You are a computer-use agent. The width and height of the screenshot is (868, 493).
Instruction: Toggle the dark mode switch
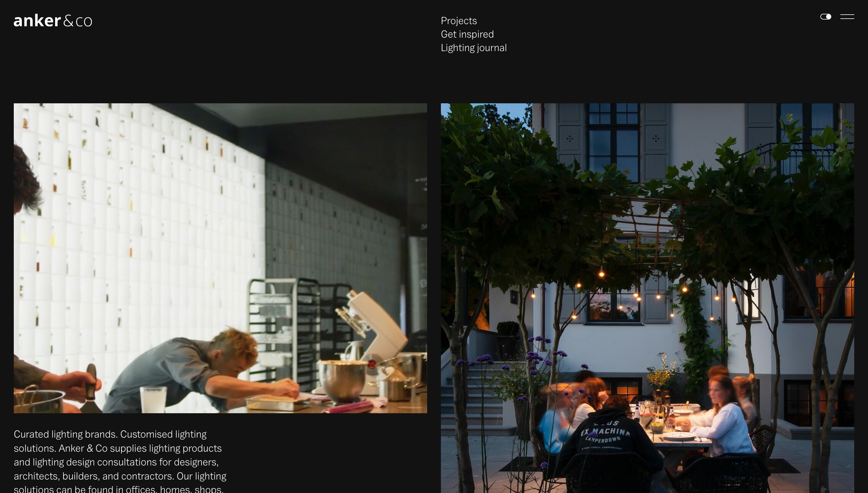click(825, 17)
